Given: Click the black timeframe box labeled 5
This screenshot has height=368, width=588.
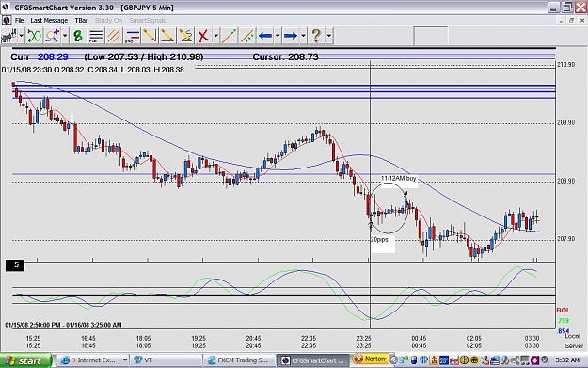Looking at the screenshot, I should tap(15, 265).
